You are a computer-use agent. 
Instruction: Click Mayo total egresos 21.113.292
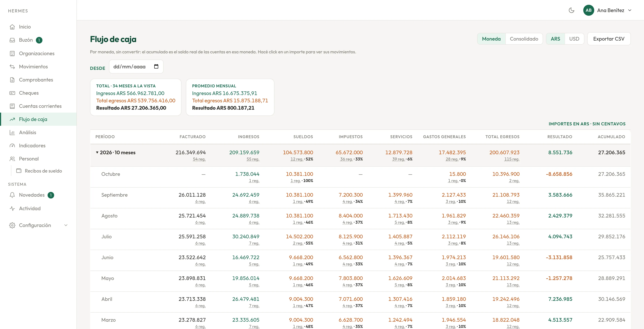click(x=506, y=278)
